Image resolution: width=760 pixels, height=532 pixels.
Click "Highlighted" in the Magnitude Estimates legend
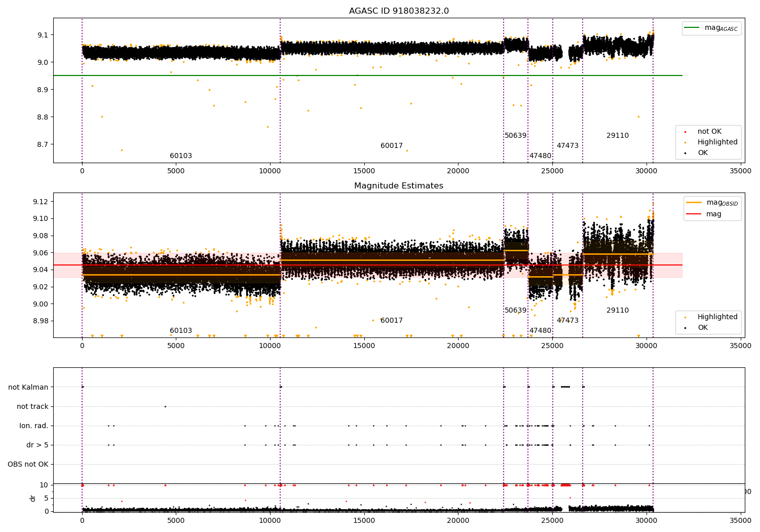point(717,317)
